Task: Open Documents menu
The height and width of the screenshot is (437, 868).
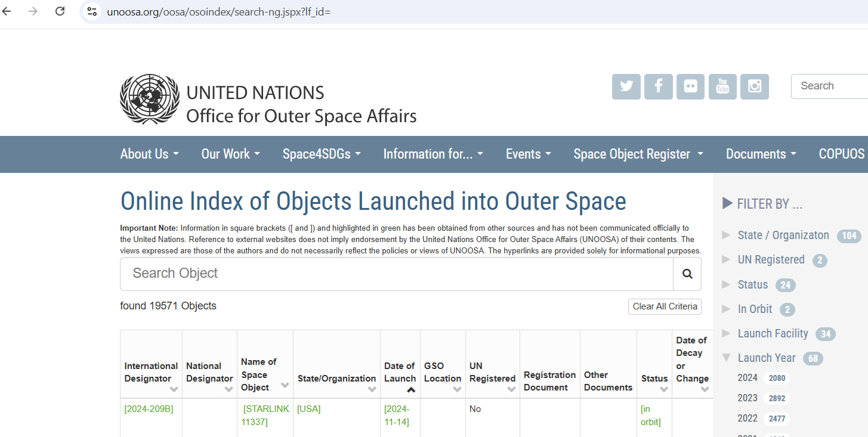Action: point(761,154)
